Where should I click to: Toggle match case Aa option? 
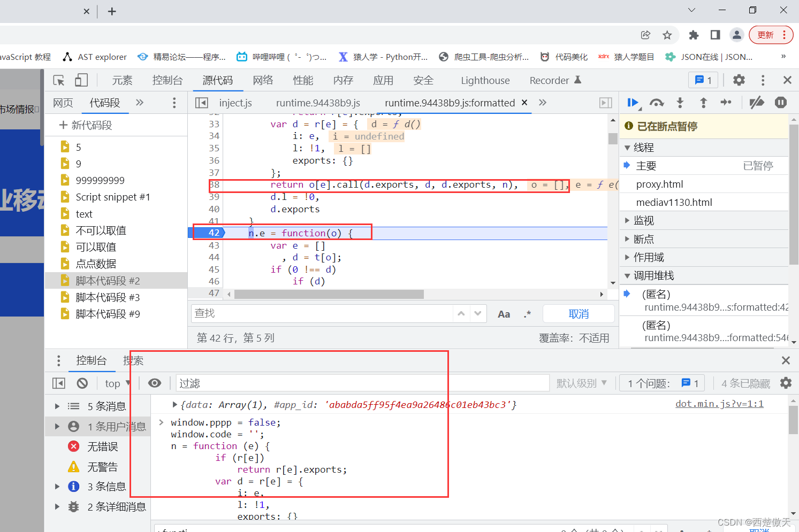click(x=504, y=314)
